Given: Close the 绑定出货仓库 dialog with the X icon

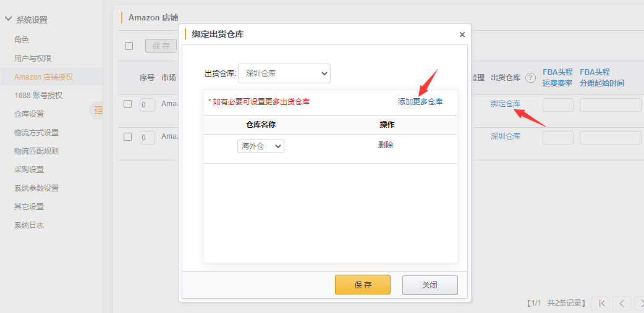Looking at the screenshot, I should (462, 35).
